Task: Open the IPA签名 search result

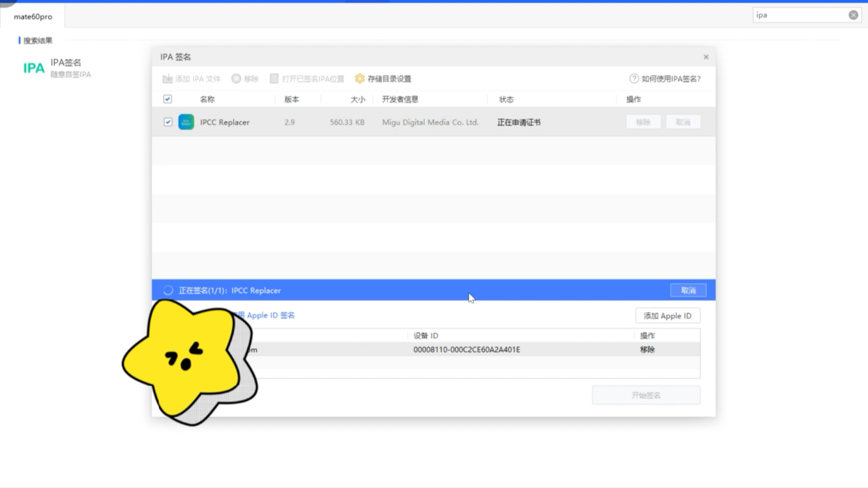Action: [x=57, y=68]
